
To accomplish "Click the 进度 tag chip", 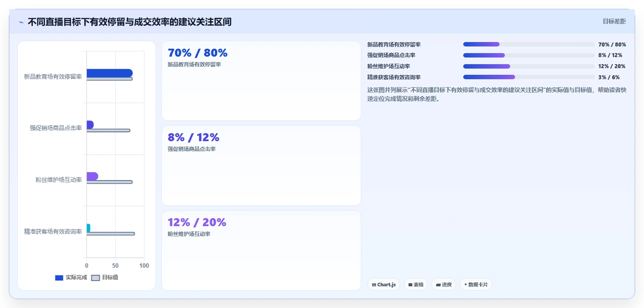I will pyautogui.click(x=444, y=285).
